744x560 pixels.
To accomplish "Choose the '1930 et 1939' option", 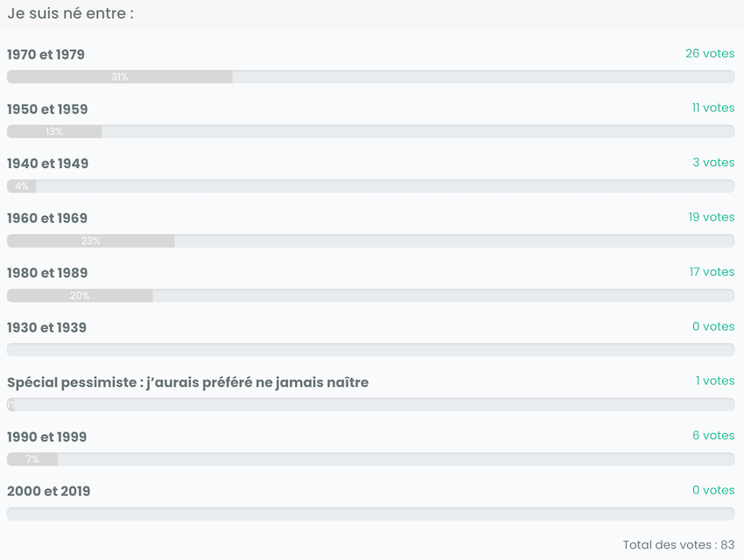I will pos(46,327).
